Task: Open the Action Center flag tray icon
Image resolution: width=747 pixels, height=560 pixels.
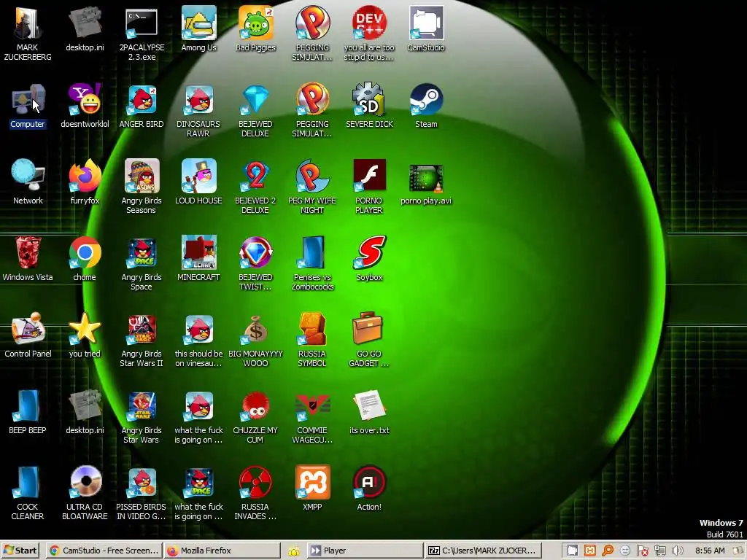Action: coord(642,551)
